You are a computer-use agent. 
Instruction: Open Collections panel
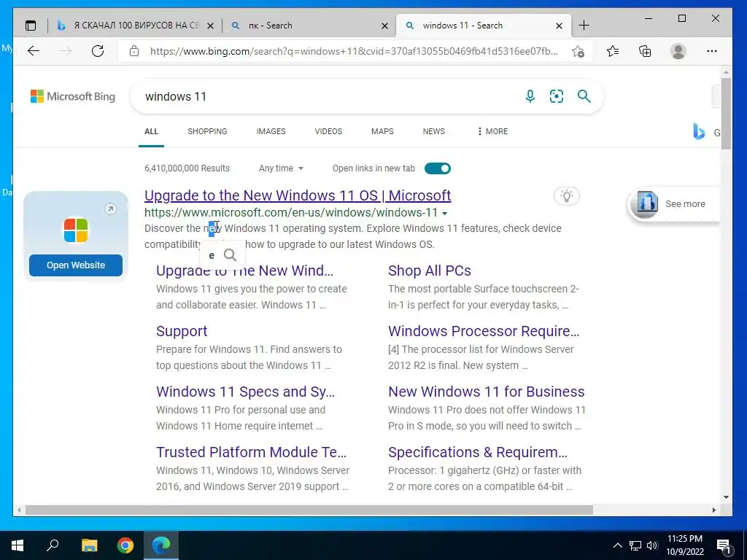coord(645,51)
